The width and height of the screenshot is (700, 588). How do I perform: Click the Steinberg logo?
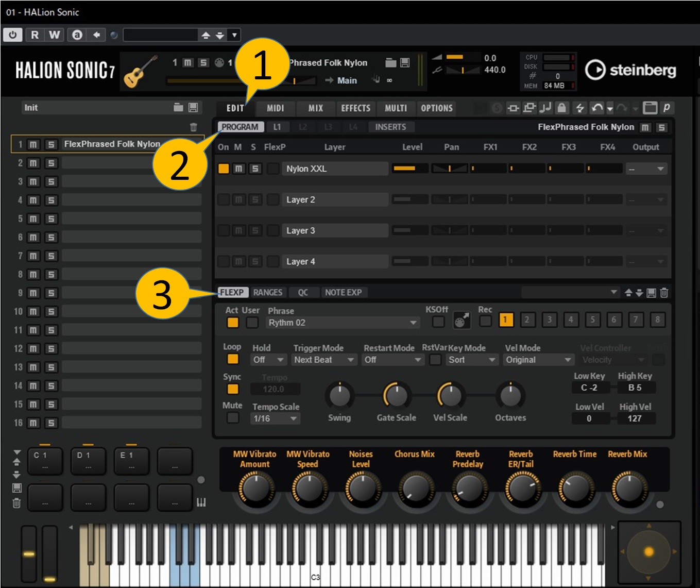630,70
